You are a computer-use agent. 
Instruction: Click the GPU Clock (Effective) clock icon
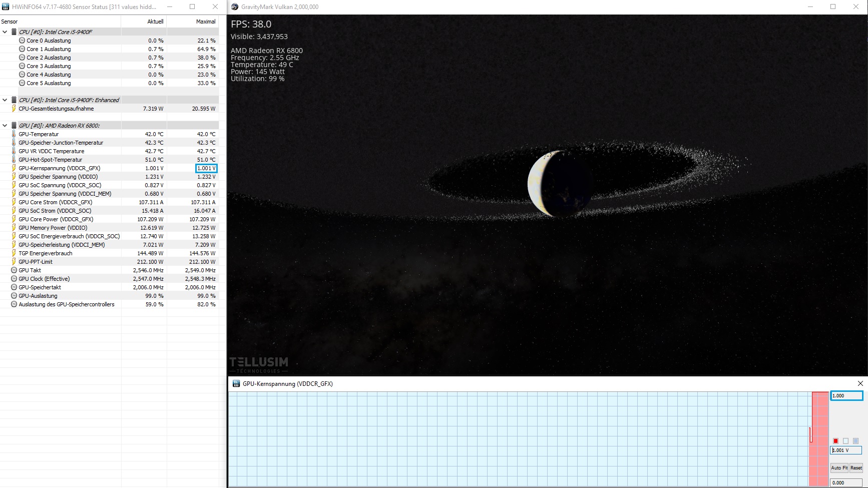[14, 279]
